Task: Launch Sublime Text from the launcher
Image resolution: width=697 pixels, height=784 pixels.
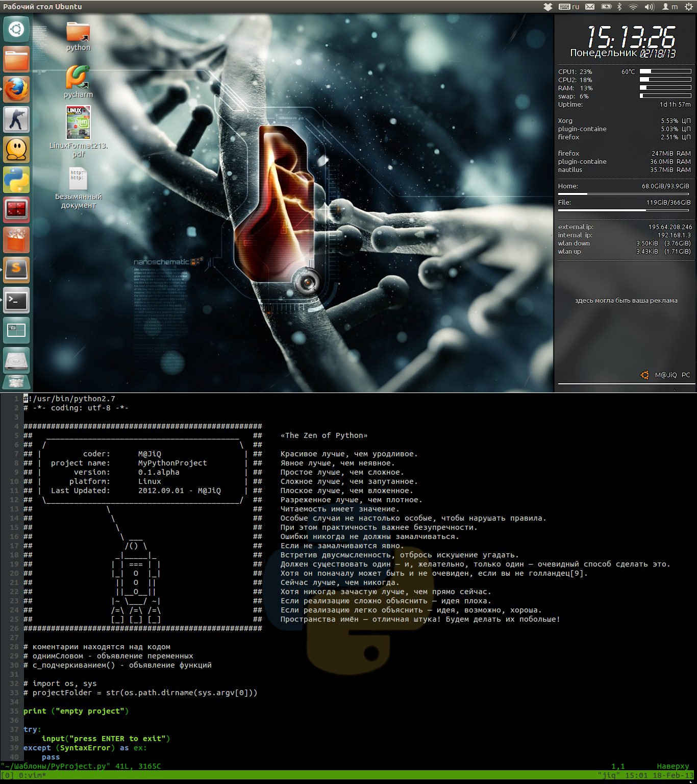Action: (x=16, y=270)
